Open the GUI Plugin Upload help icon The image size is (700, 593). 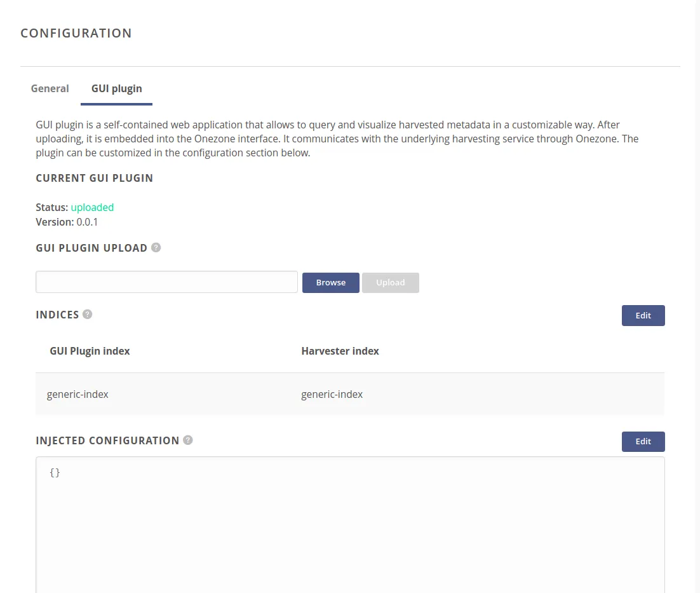tap(156, 247)
